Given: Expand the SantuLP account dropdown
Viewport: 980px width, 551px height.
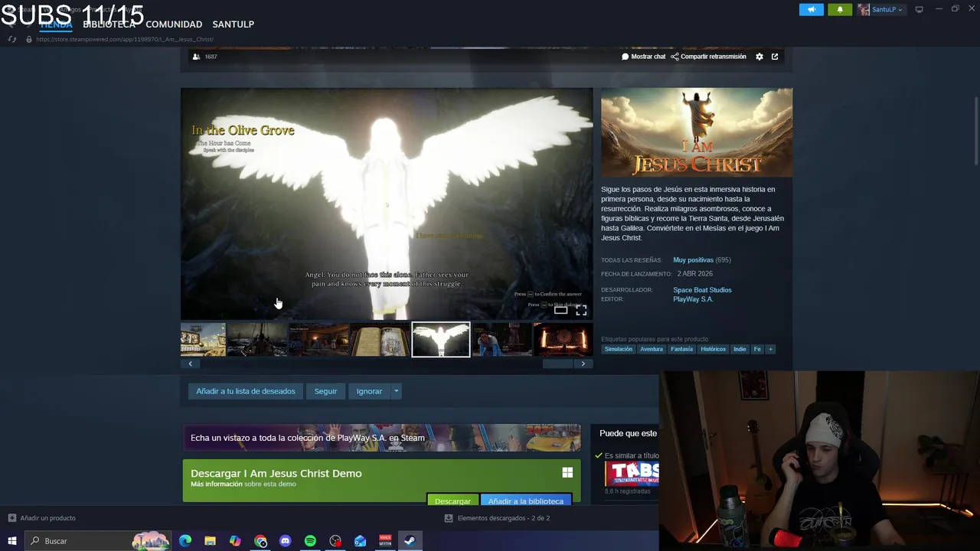Looking at the screenshot, I should point(881,9).
